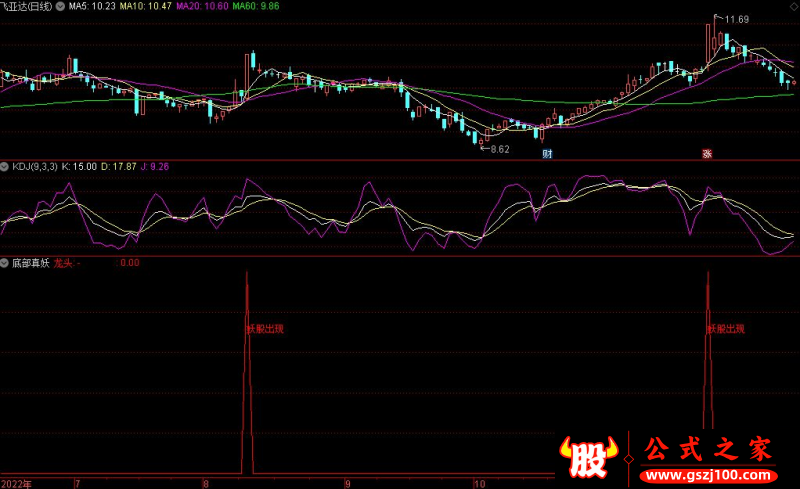Click the 2022年 label on time axis
The image size is (800, 489).
click(x=17, y=483)
